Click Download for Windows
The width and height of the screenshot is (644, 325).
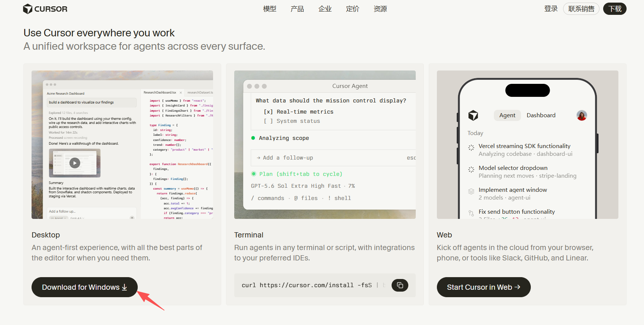85,287
